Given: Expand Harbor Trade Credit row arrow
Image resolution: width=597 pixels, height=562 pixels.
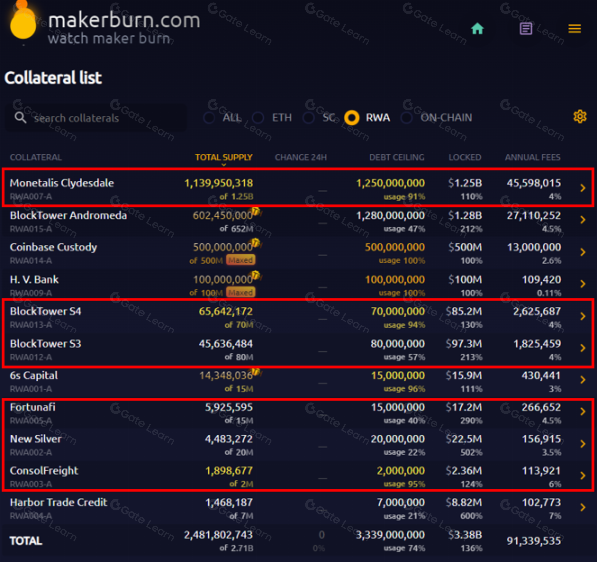Looking at the screenshot, I should 583,507.
